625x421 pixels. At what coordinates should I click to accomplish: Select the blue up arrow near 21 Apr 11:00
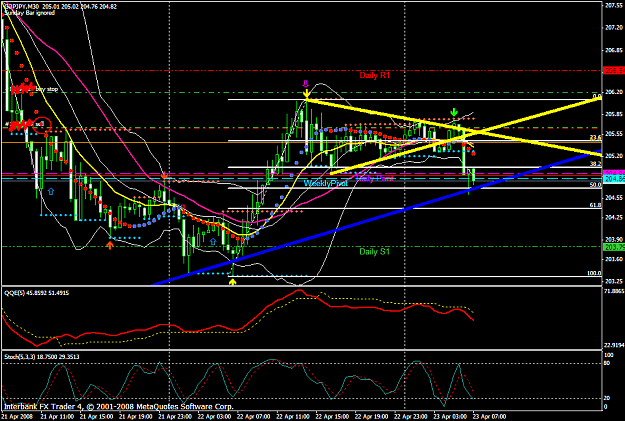click(51, 191)
